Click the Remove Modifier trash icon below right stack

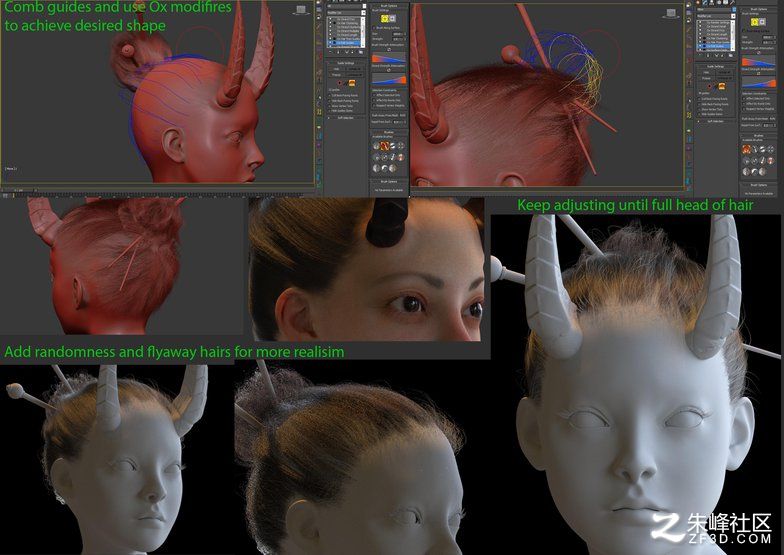point(722,56)
